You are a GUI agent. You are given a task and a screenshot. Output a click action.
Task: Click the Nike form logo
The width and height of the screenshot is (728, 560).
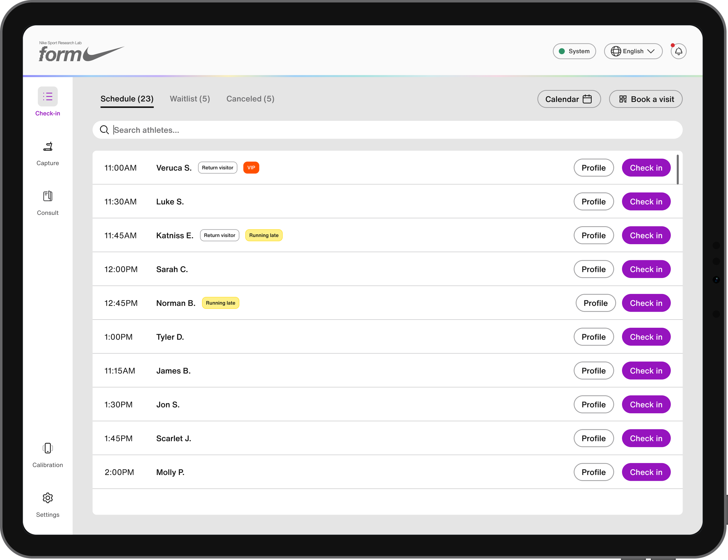[x=81, y=52]
